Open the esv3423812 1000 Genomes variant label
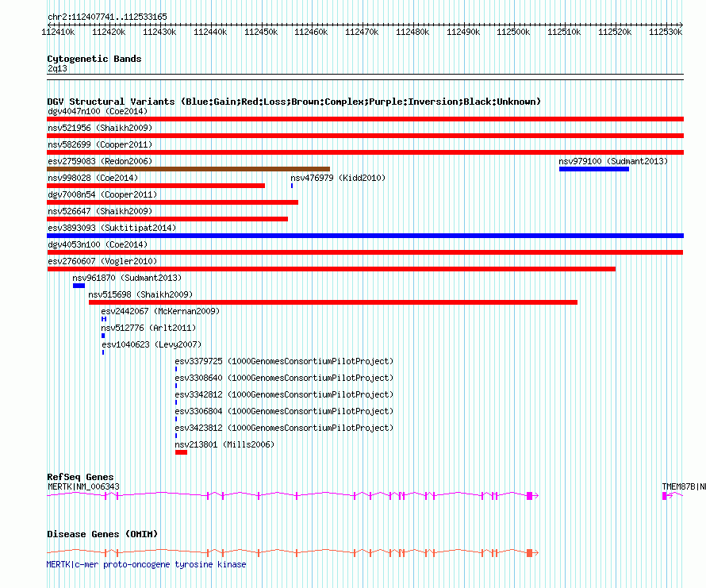This screenshot has height=588, width=706. pyautogui.click(x=284, y=428)
